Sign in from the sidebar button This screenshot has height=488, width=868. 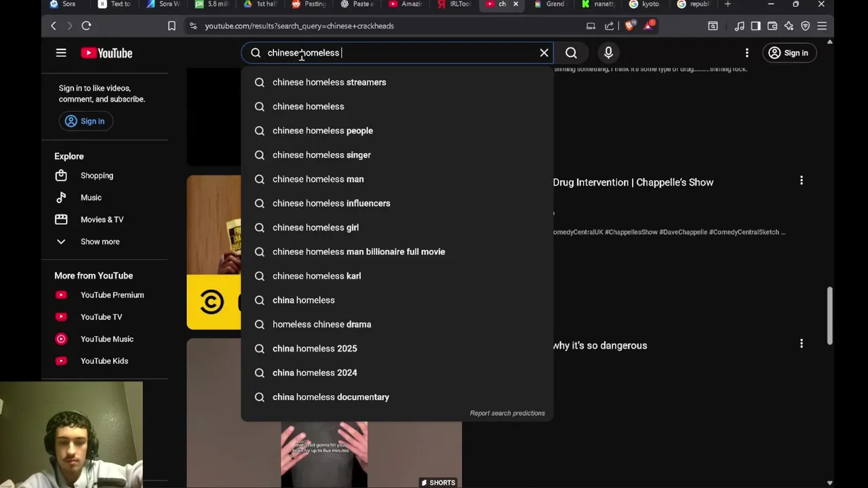[x=85, y=121]
